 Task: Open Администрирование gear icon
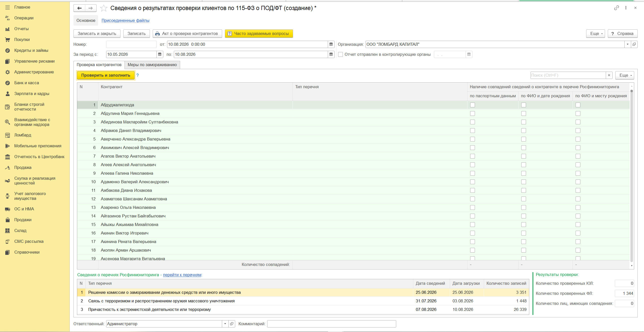(8, 72)
